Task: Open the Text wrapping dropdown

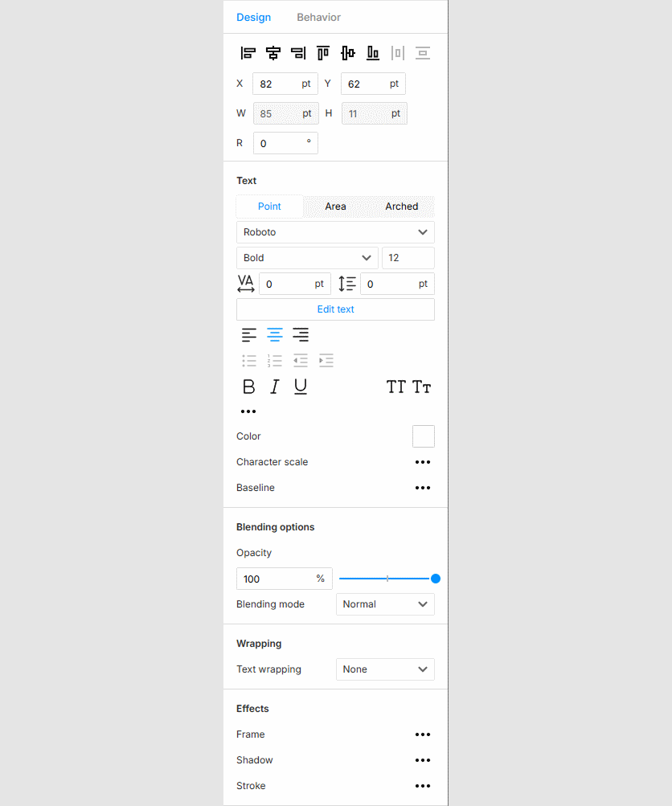Action: [385, 669]
